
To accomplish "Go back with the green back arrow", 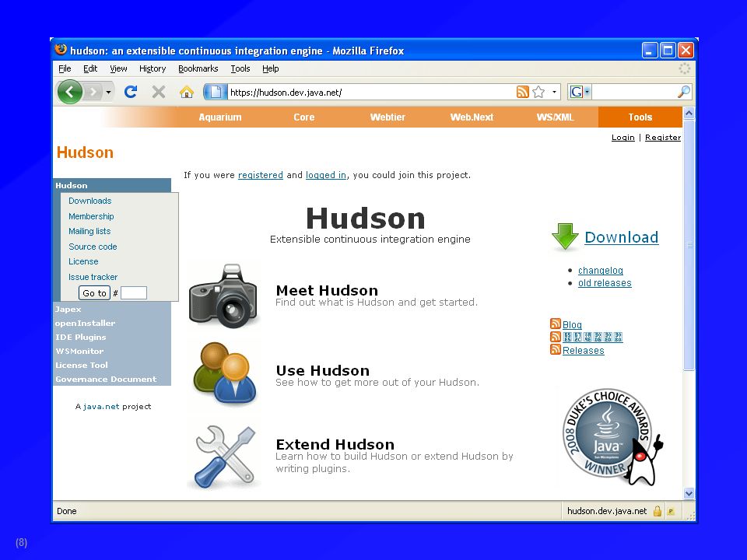I will (69, 92).
